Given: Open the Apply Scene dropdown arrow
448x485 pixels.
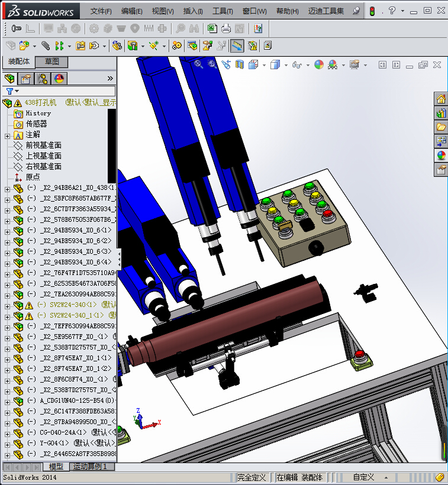Looking at the screenshot, I should point(343,65).
